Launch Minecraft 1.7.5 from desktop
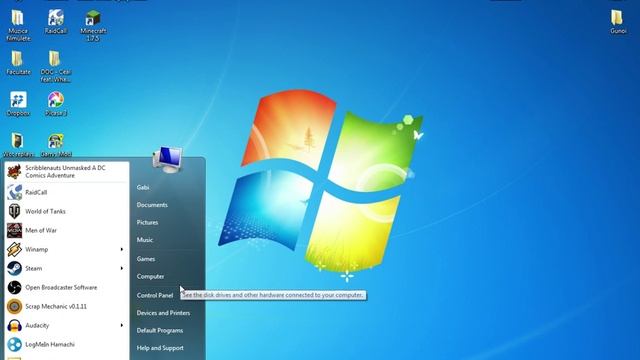The width and height of the screenshot is (640, 360). [x=93, y=25]
